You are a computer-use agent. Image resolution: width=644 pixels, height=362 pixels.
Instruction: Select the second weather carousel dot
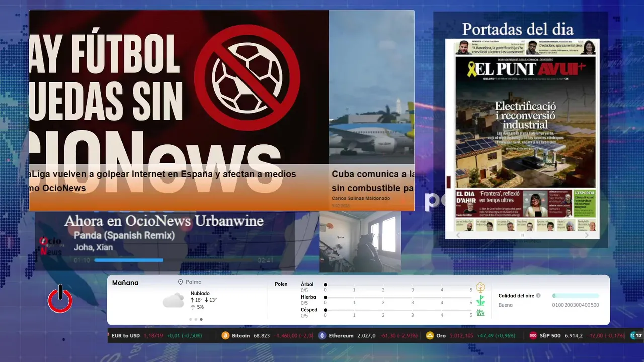196,319
